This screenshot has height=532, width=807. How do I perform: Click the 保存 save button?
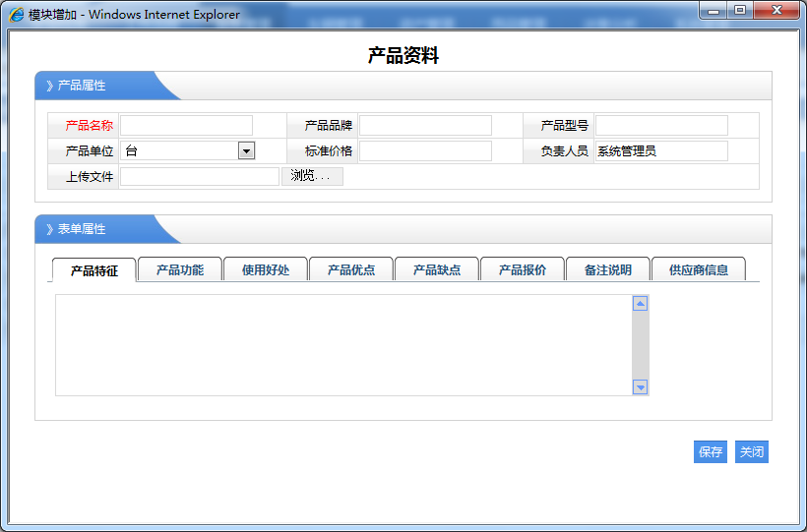(x=711, y=452)
